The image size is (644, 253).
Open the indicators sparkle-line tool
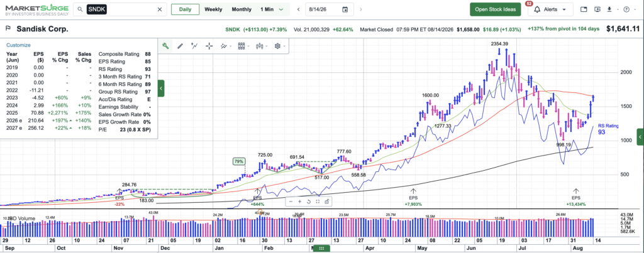[224, 46]
